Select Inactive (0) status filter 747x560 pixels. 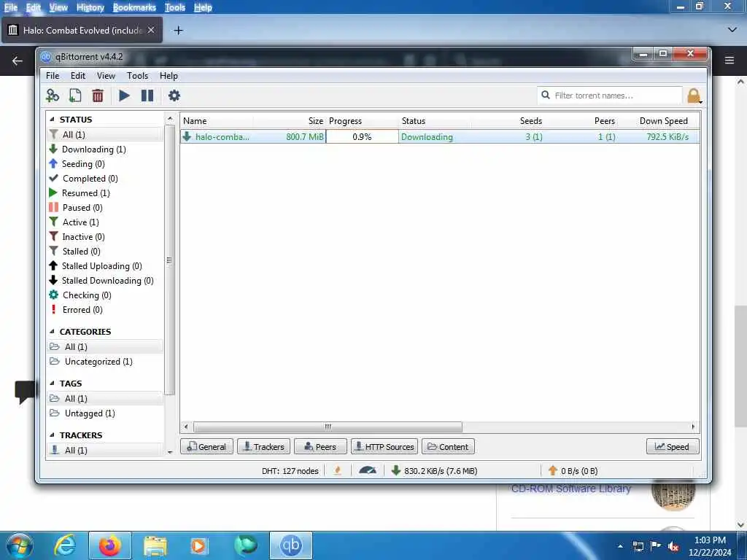[83, 237]
